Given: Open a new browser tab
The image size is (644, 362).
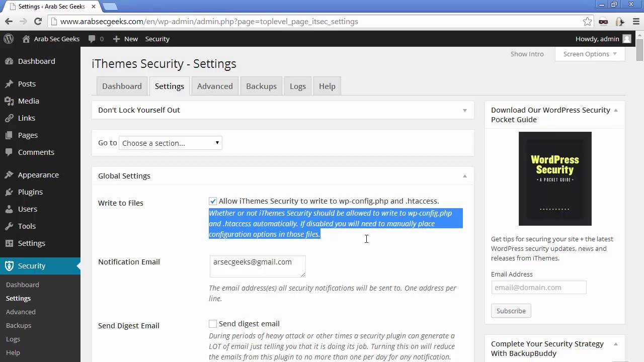Looking at the screenshot, I should point(110,7).
